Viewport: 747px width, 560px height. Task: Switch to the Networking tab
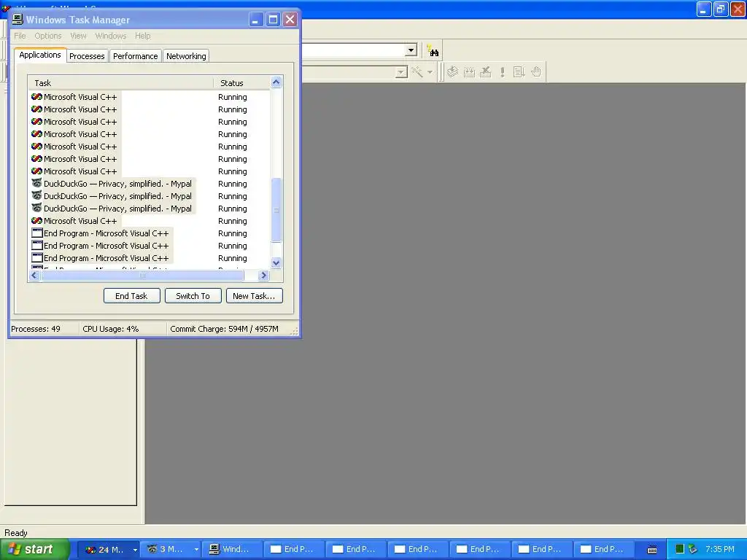coord(186,55)
